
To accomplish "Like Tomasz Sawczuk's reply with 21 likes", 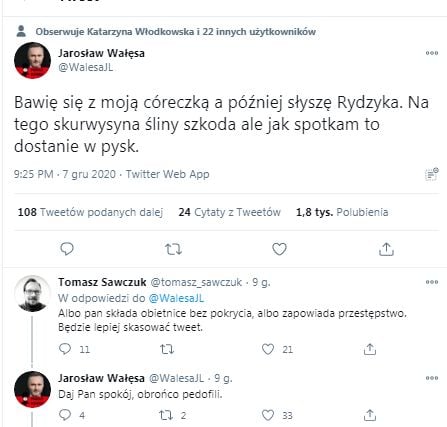I will click(268, 349).
